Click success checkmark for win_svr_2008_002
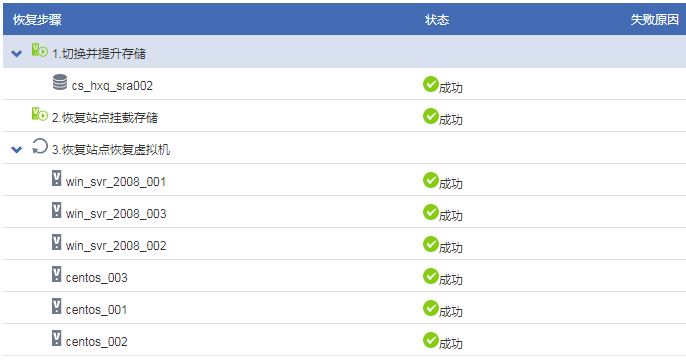686x360 pixels. [430, 244]
